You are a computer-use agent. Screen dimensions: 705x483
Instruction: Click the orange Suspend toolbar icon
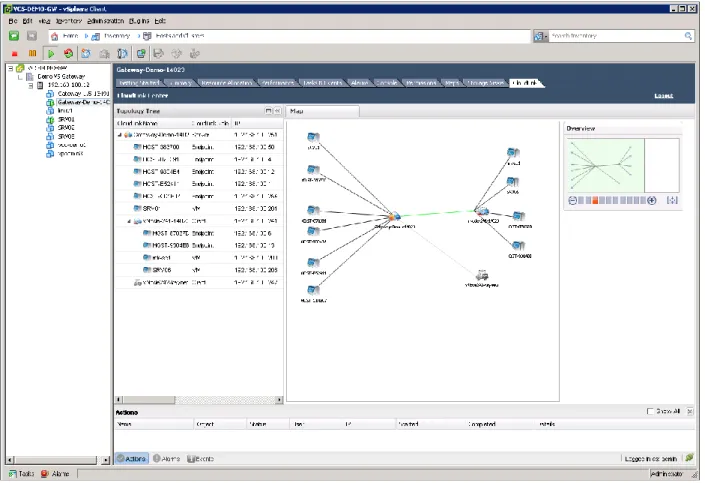click(32, 54)
